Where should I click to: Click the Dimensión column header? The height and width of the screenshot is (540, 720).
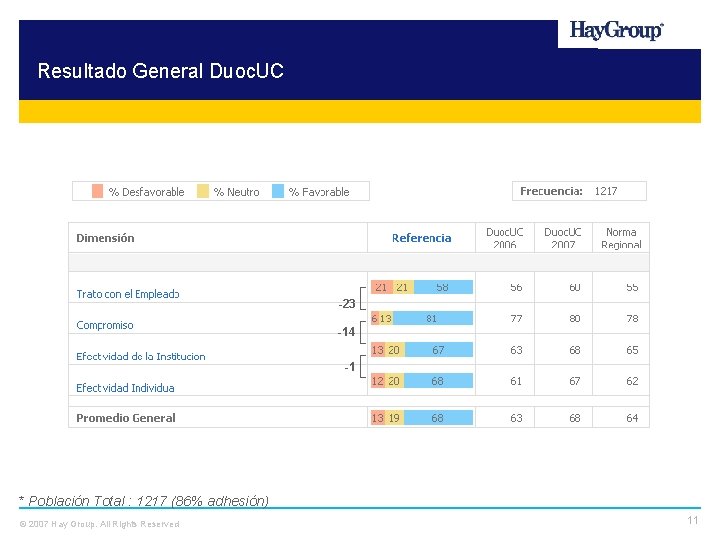[x=105, y=238]
